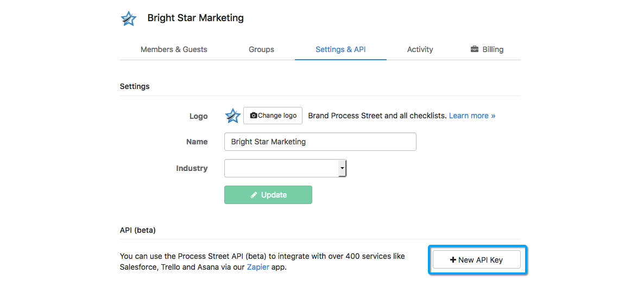
Task: Create a New API Key
Action: 477,260
